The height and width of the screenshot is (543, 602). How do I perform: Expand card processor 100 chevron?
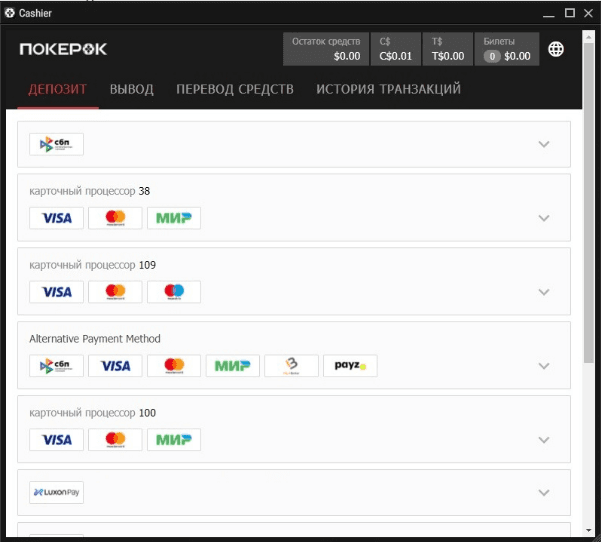(544, 440)
